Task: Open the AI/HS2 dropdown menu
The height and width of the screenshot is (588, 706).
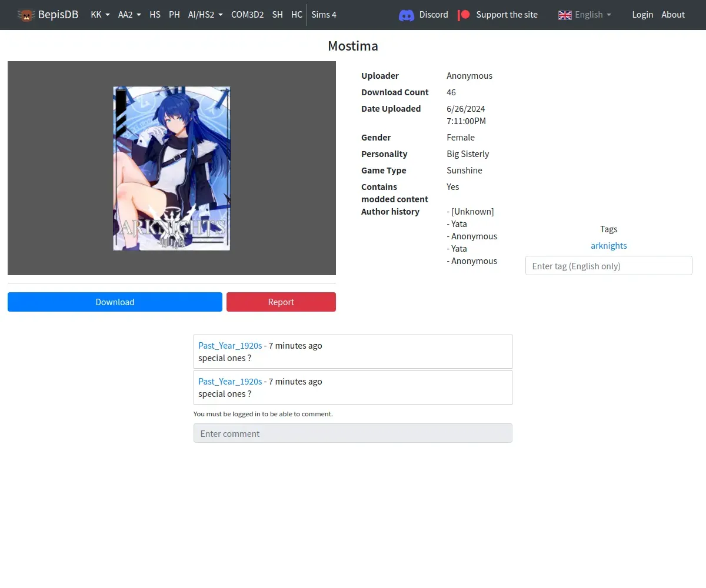Action: [x=205, y=15]
